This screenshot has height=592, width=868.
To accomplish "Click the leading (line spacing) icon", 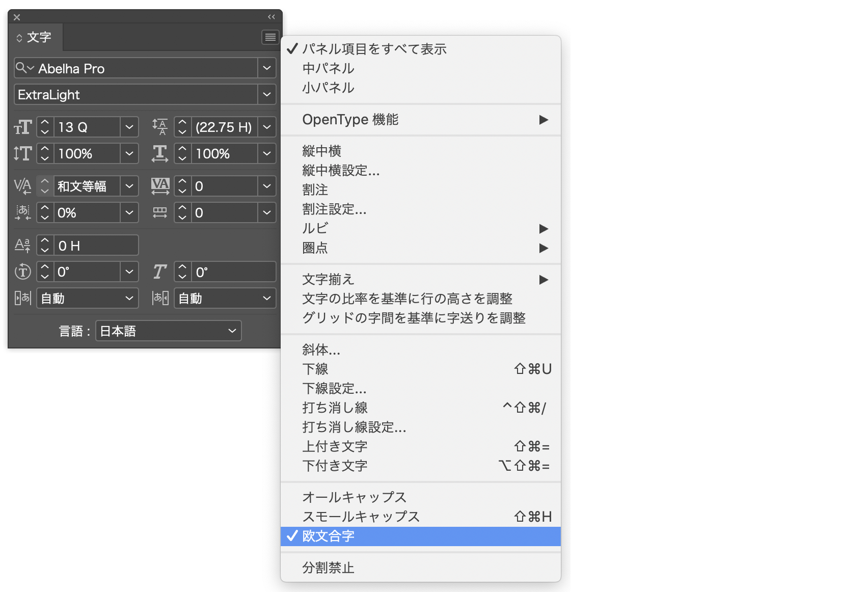I will point(160,127).
